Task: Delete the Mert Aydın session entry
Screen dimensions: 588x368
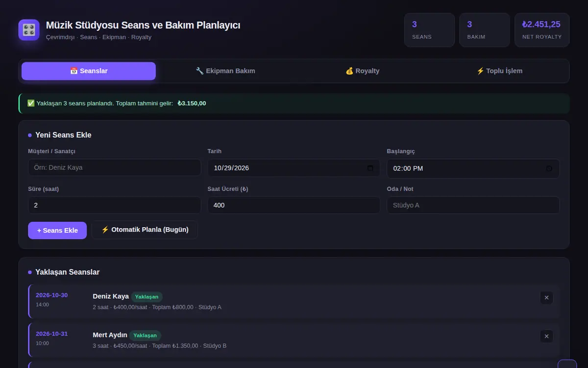Action: [x=546, y=336]
